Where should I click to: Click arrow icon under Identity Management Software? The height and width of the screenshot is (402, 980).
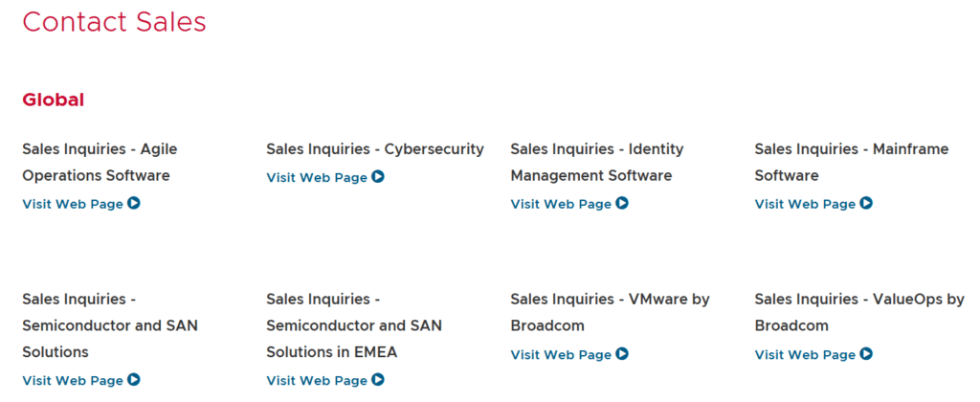[622, 203]
